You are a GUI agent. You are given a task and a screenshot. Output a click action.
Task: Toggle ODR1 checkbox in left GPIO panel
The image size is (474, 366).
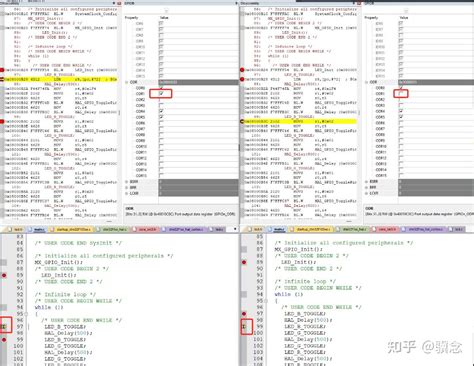pyautogui.click(x=161, y=94)
